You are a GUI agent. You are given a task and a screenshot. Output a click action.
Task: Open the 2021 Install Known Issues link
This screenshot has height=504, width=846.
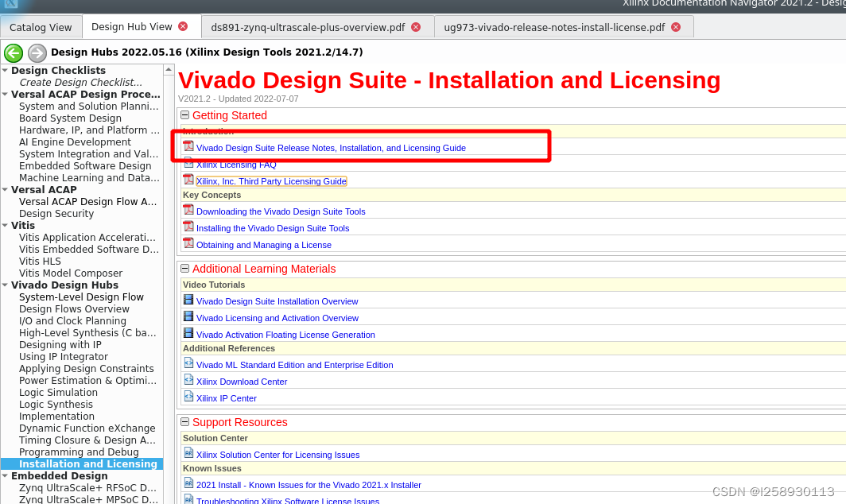point(309,485)
